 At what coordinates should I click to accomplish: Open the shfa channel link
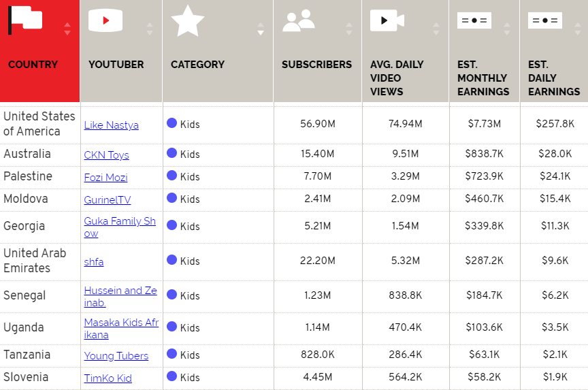coord(94,262)
